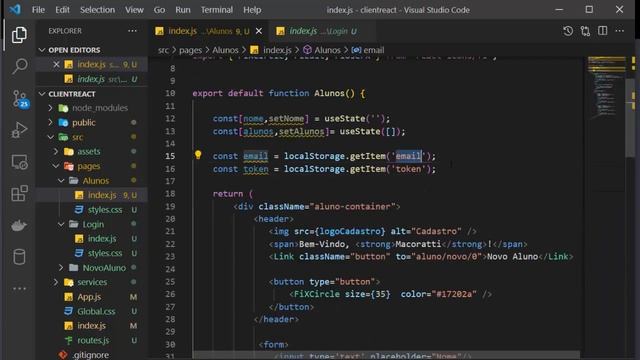Open the Selection menu
This screenshot has height=360, width=640.
tap(97, 10)
